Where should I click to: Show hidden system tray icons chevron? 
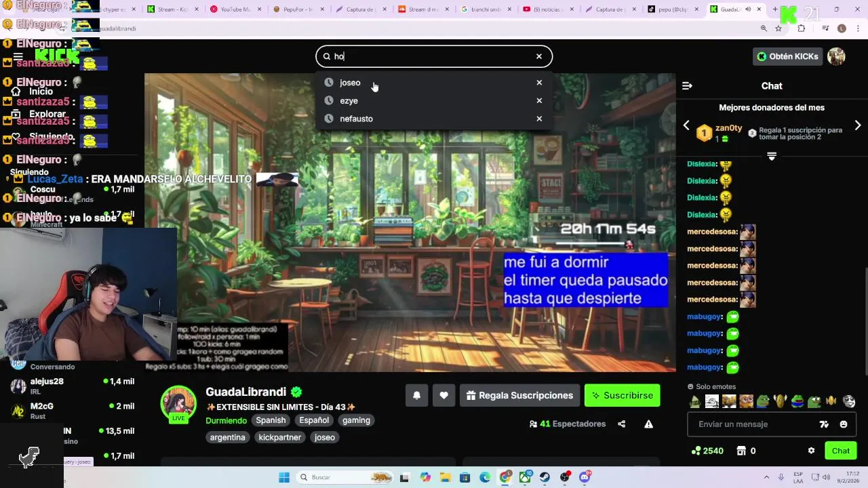(766, 477)
